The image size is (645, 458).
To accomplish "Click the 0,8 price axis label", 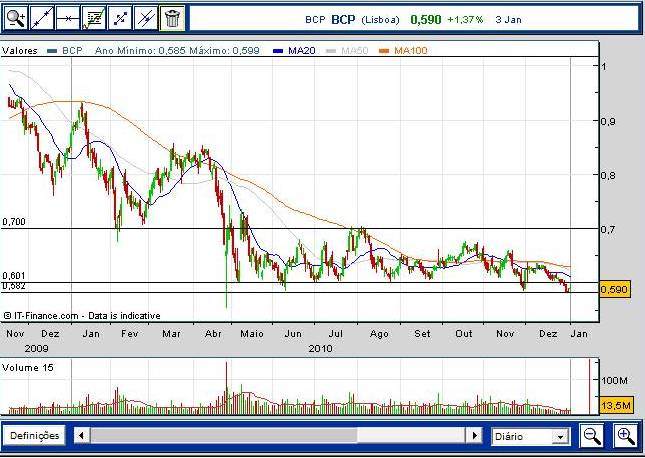I will point(608,175).
